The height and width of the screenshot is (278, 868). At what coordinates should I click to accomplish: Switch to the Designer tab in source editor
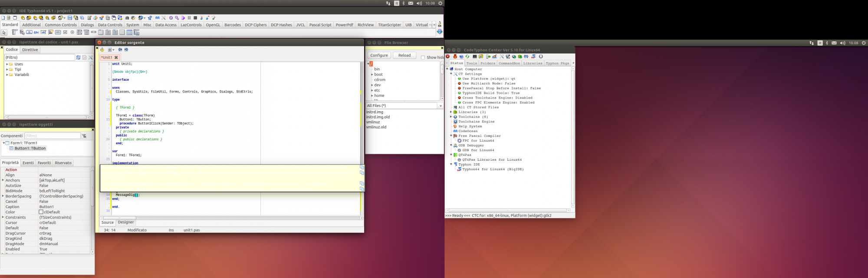(x=126, y=222)
